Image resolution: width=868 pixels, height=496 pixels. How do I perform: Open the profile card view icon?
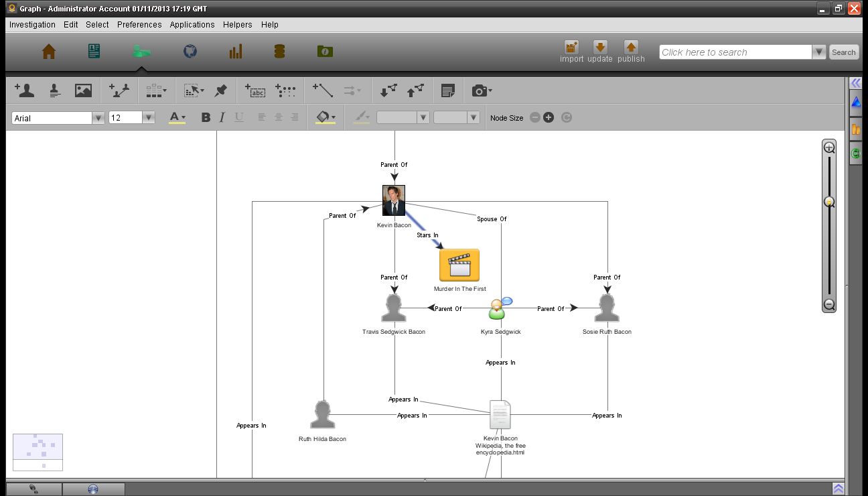[x=94, y=52]
